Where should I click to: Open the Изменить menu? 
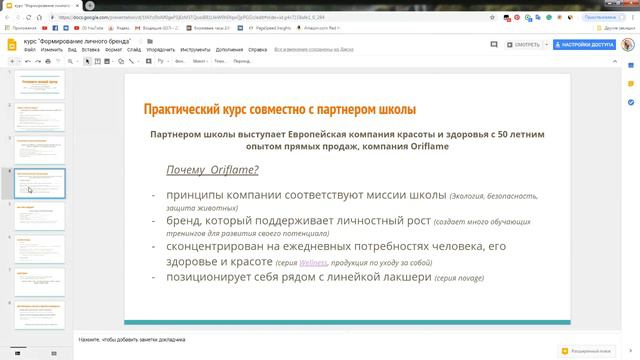click(x=52, y=50)
